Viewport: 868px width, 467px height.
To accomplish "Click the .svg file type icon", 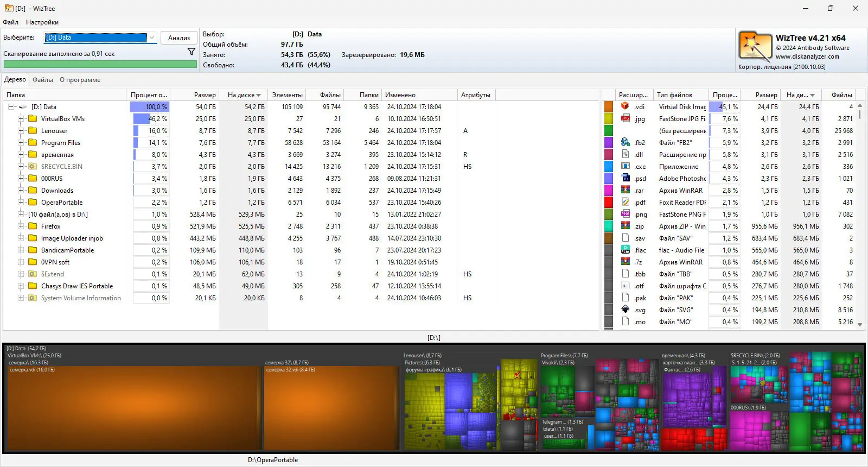I will point(626,310).
